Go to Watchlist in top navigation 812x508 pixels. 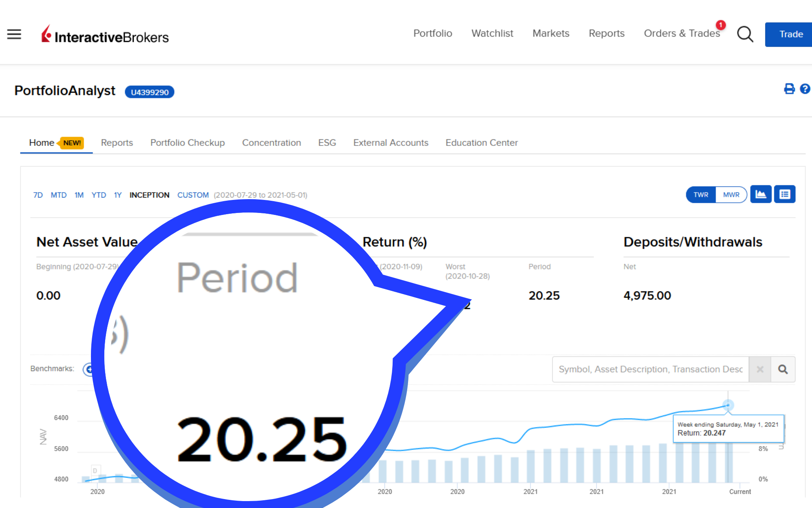[x=492, y=33]
